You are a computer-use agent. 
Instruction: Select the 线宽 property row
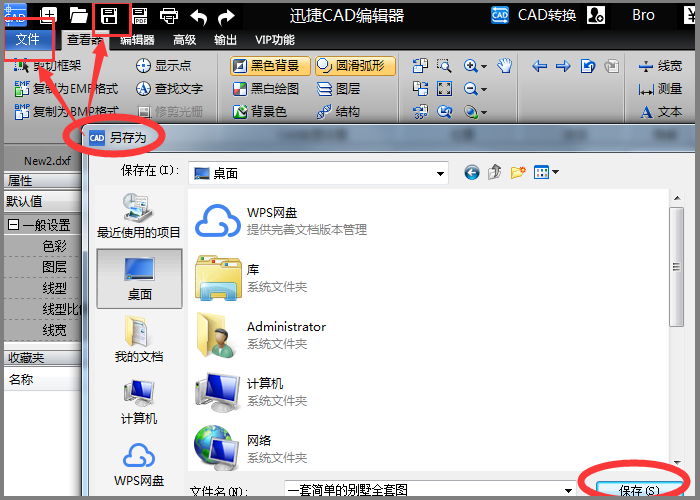click(x=43, y=331)
